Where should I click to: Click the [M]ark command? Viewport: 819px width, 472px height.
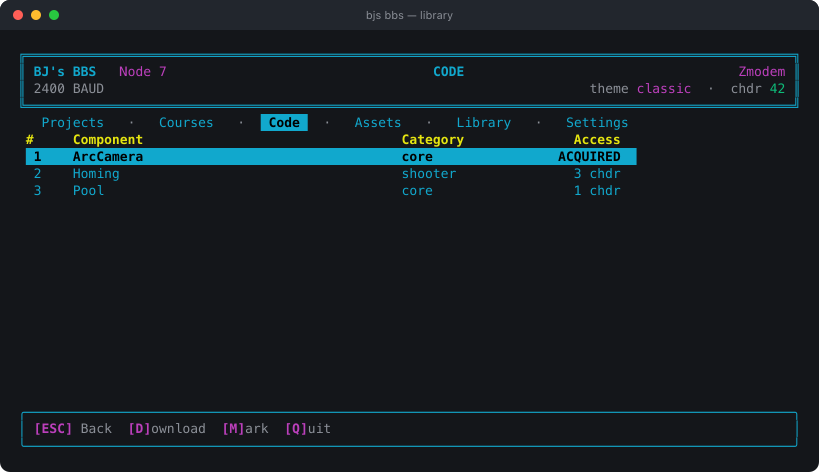[245, 429]
